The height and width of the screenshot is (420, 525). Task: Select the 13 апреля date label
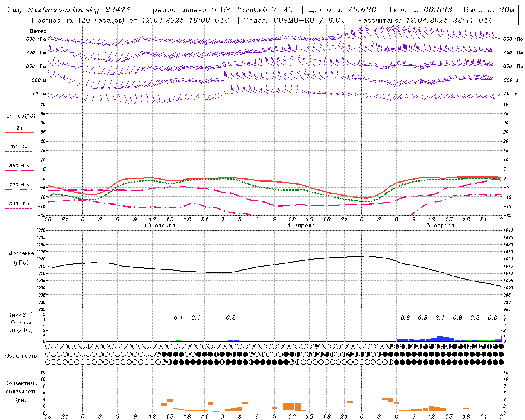160,226
